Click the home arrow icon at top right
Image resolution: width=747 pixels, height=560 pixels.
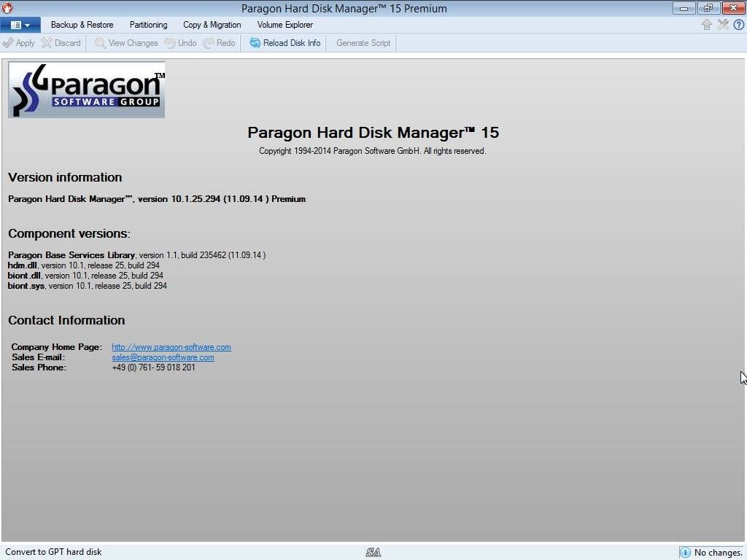tap(706, 25)
